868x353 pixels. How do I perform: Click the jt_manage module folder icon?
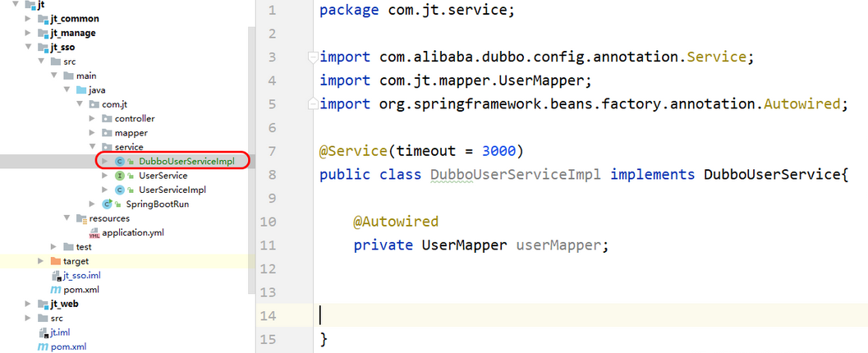[44, 33]
